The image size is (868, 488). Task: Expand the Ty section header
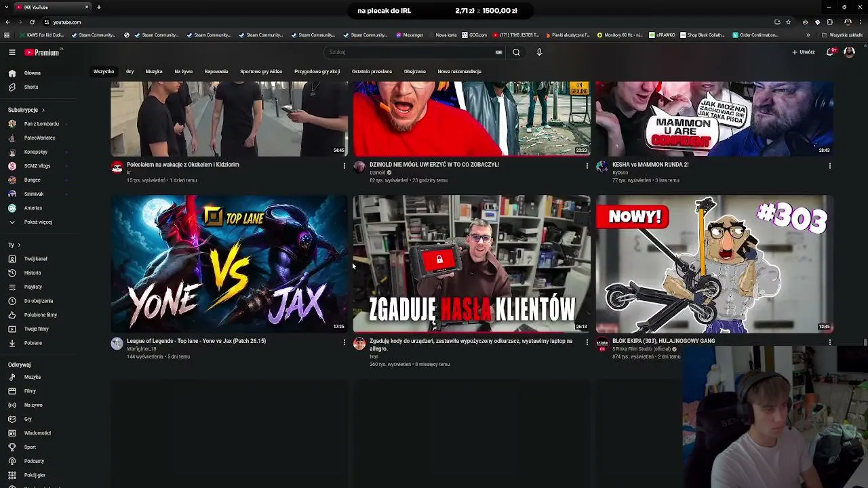(14, 245)
